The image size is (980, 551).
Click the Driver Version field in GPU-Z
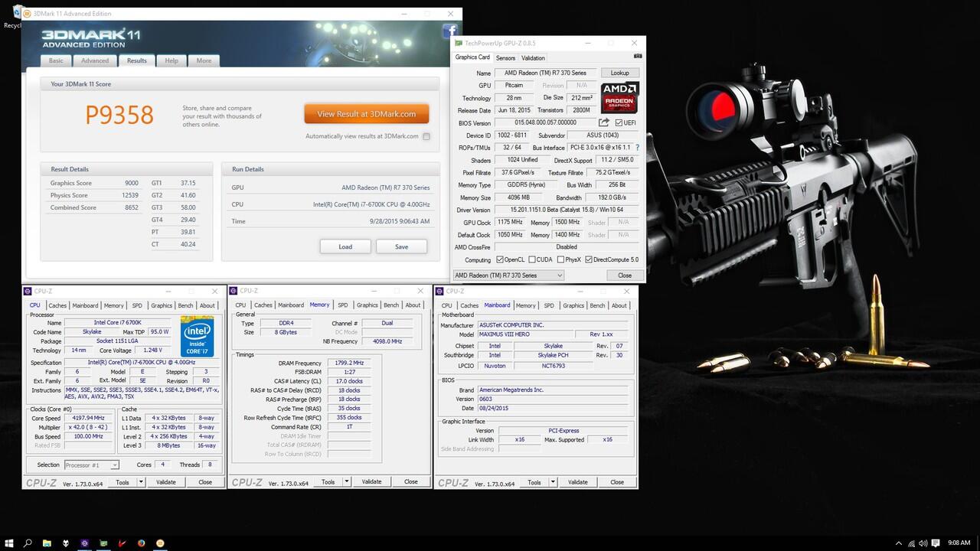tap(567, 210)
